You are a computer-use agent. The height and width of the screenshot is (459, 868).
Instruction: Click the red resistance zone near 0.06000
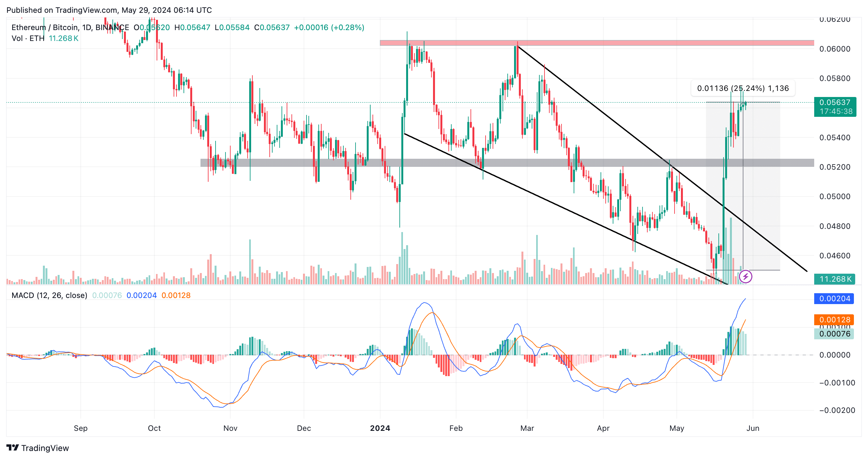pyautogui.click(x=597, y=43)
